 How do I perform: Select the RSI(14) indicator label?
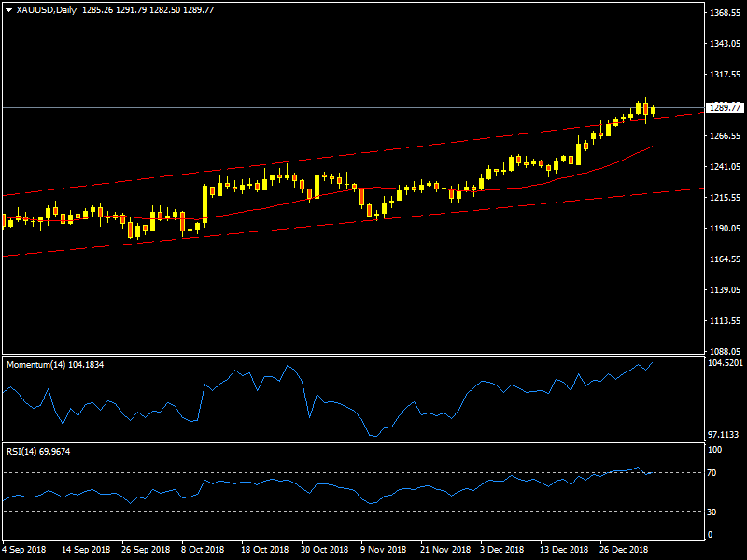(37, 452)
